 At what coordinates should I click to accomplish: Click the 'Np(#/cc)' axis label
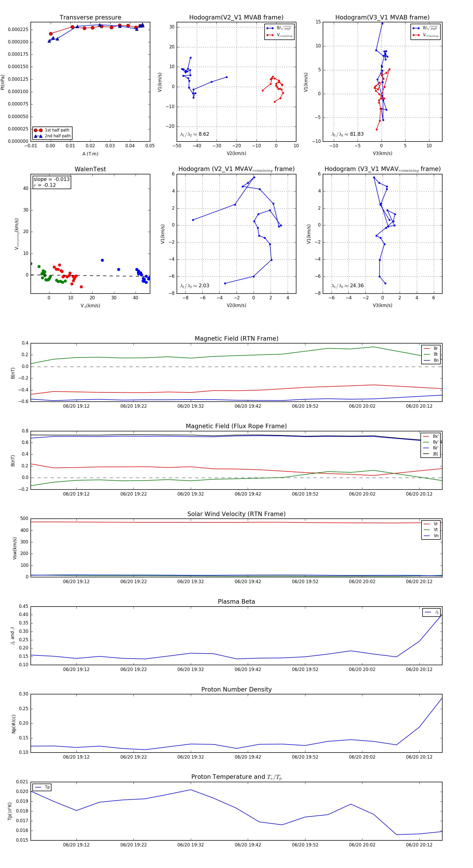pyautogui.click(x=14, y=724)
